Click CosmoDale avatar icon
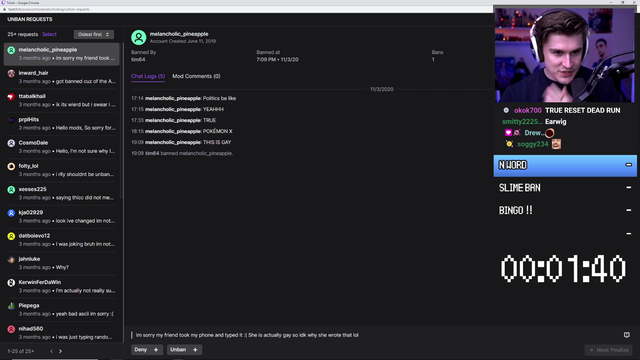The width and height of the screenshot is (640, 360). [11, 143]
